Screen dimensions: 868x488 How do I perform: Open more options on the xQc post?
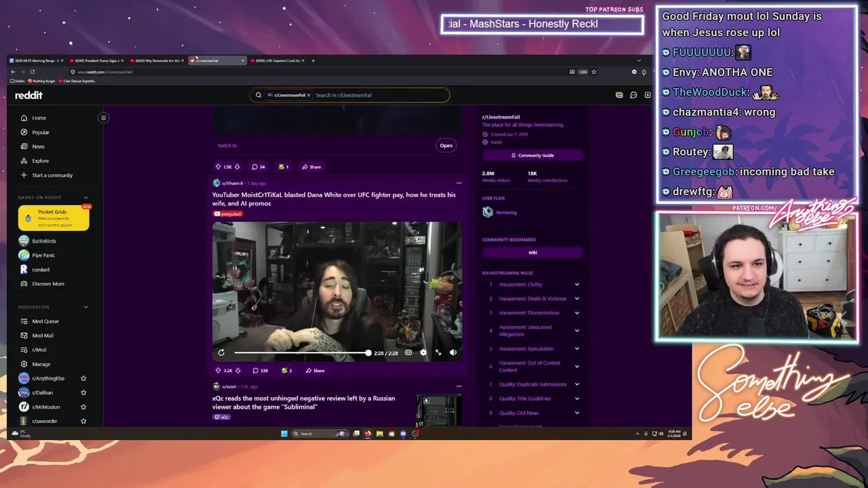coord(458,386)
